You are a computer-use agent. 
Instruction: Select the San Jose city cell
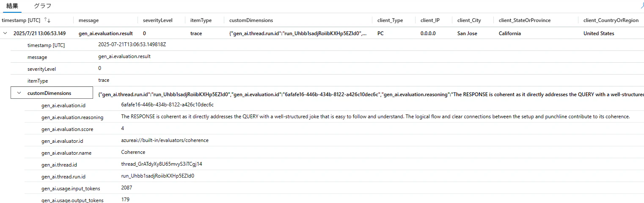tap(467, 33)
